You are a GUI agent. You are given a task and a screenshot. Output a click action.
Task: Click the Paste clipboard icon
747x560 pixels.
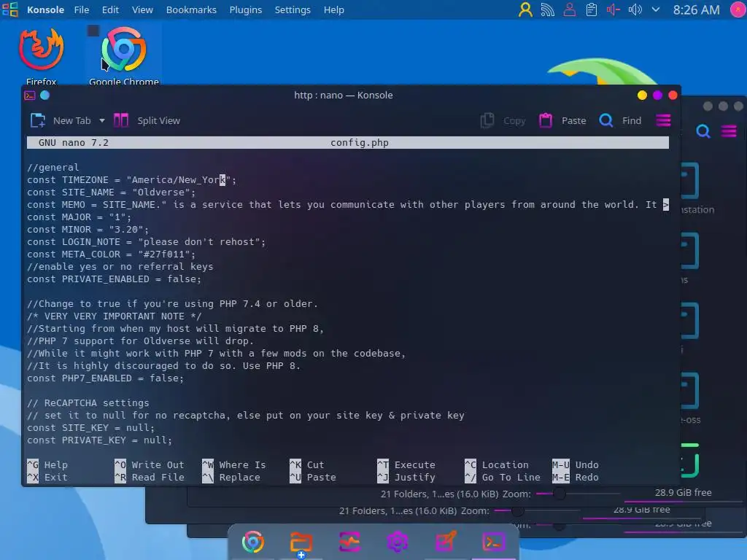click(546, 120)
